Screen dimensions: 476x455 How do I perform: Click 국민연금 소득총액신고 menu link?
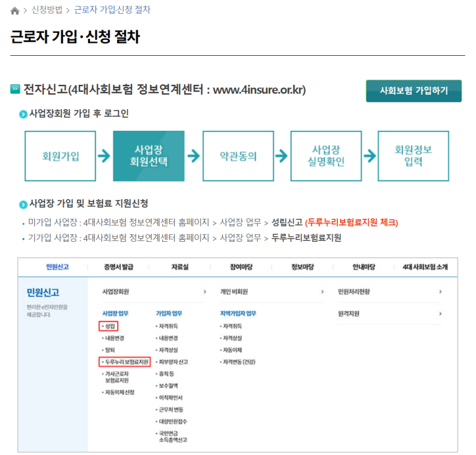pos(172,436)
